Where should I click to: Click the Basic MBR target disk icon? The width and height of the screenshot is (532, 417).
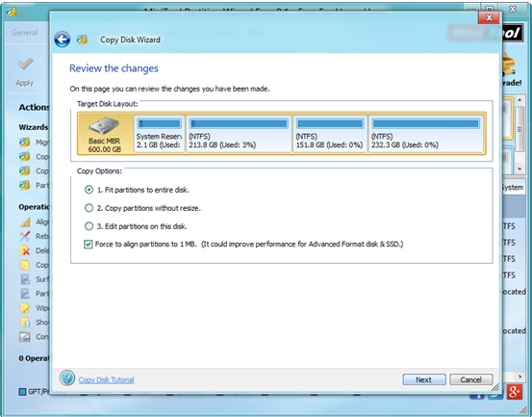click(x=104, y=126)
